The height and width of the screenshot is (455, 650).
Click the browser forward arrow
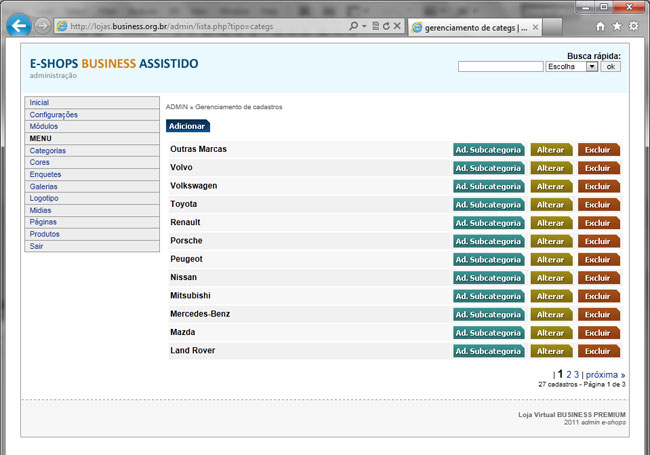[42, 26]
